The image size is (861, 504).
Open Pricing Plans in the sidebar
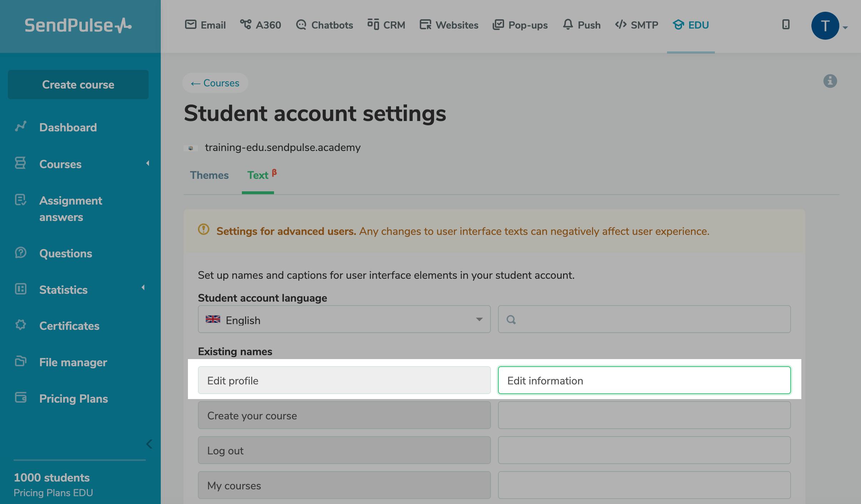tap(74, 399)
